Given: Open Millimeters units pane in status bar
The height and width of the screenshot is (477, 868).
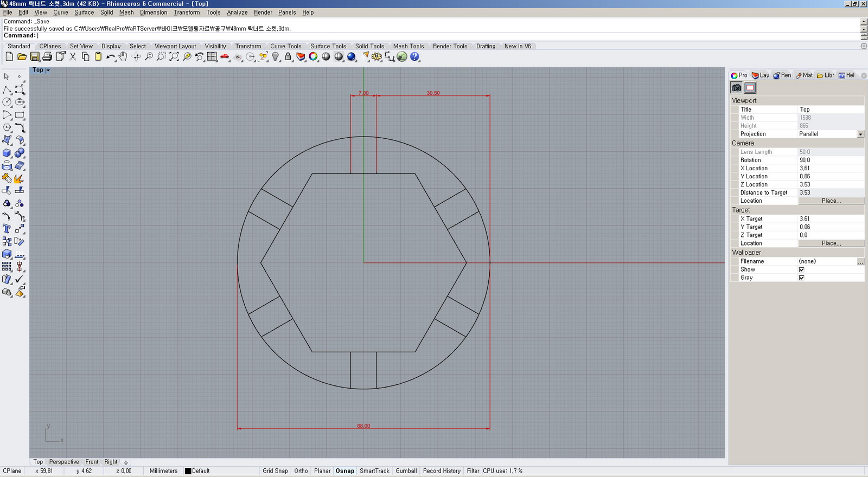Looking at the screenshot, I should [x=164, y=471].
